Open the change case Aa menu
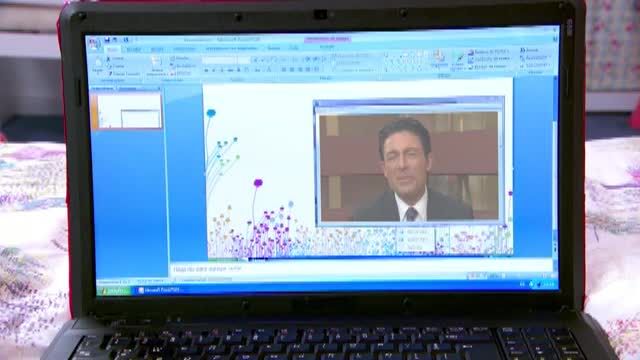This screenshot has width=640, height=360. 258,70
